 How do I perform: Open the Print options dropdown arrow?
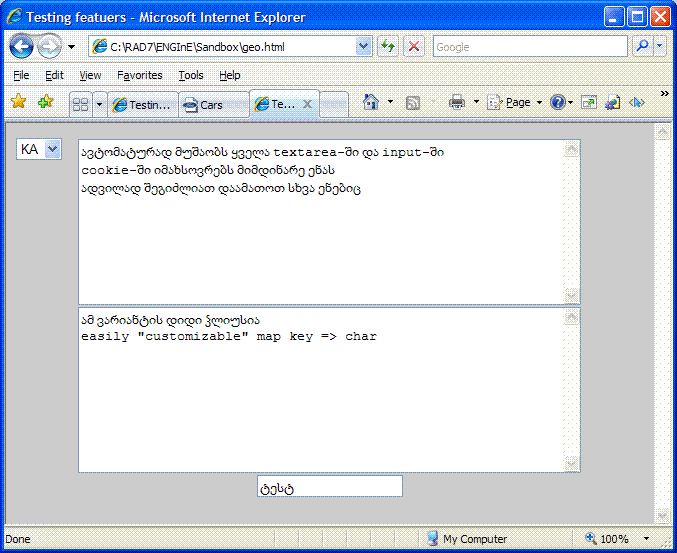[x=476, y=102]
